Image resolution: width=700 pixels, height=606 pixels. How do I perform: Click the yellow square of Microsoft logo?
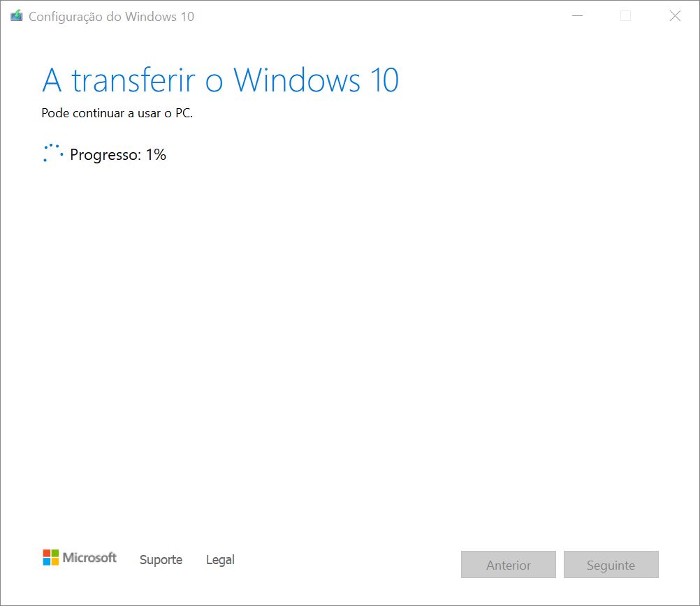(x=55, y=561)
